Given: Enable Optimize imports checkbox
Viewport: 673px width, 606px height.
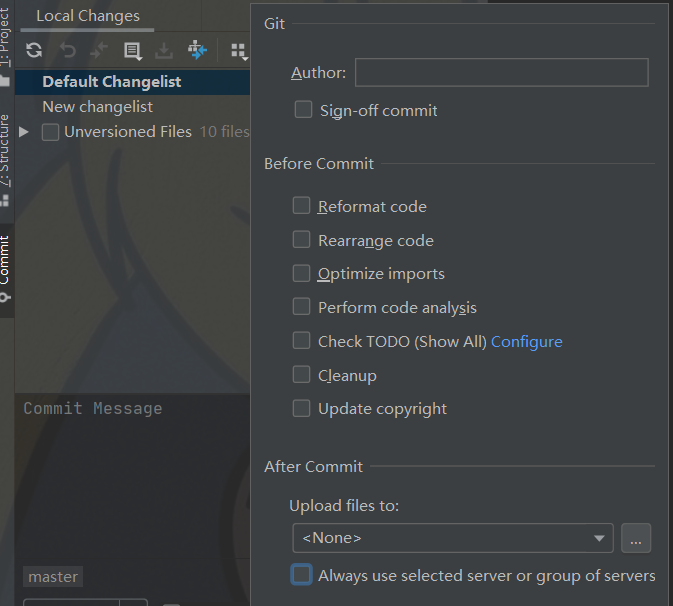Looking at the screenshot, I should (301, 273).
